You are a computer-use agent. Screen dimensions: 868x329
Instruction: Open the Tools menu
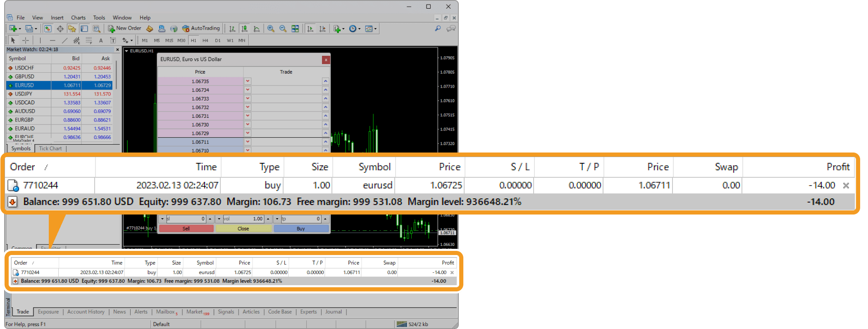point(99,18)
